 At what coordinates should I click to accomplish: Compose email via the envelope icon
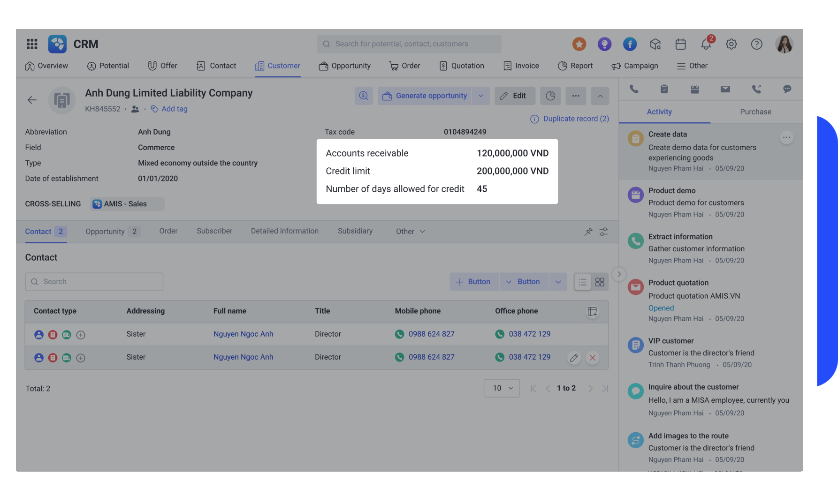725,89
